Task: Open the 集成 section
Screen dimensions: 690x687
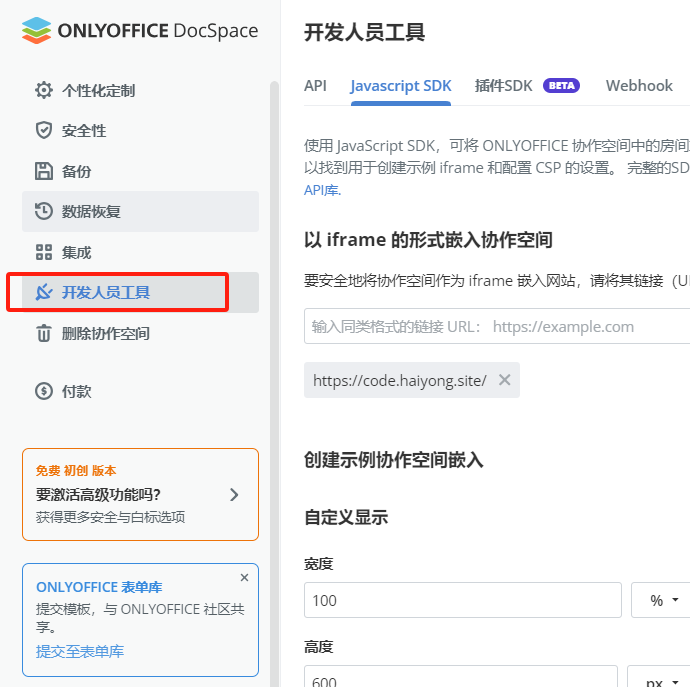Action: tap(140, 252)
